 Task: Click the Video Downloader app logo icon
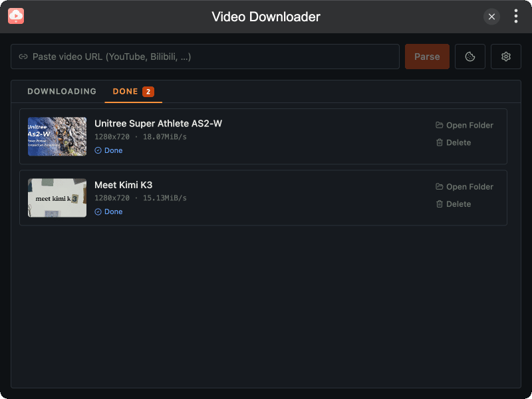tap(16, 16)
